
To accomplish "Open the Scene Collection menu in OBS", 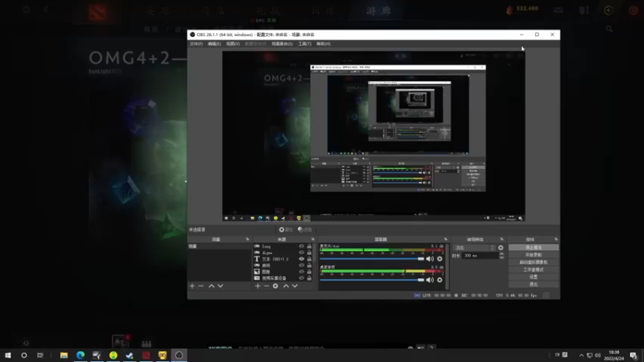I will pyautogui.click(x=283, y=44).
